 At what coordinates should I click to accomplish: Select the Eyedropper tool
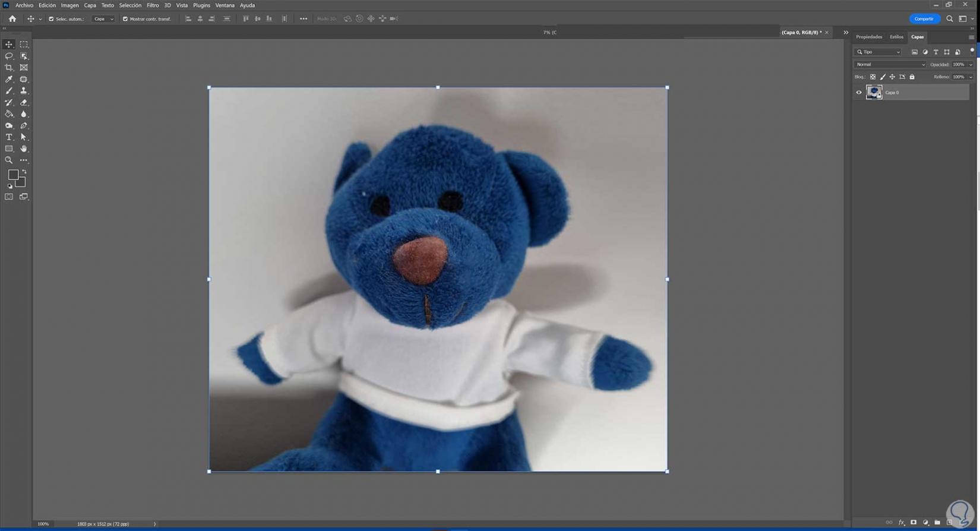(9, 79)
